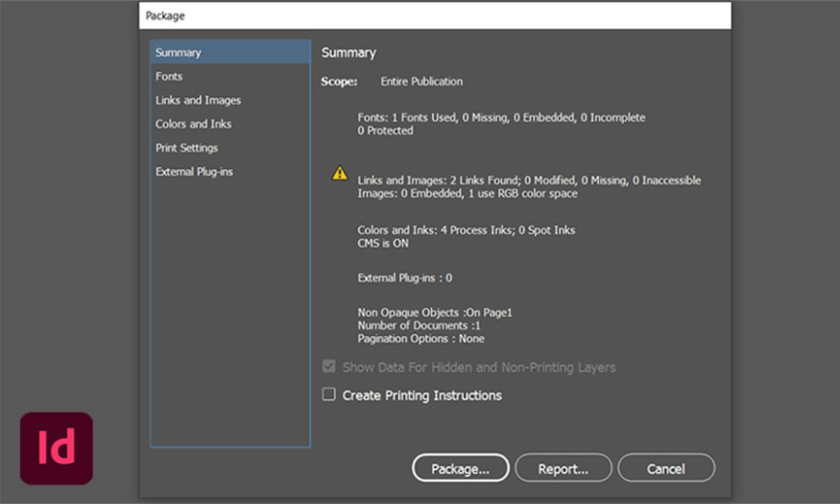Cancel the Package dialog
Viewport: 840px width, 504px height.
(x=666, y=468)
